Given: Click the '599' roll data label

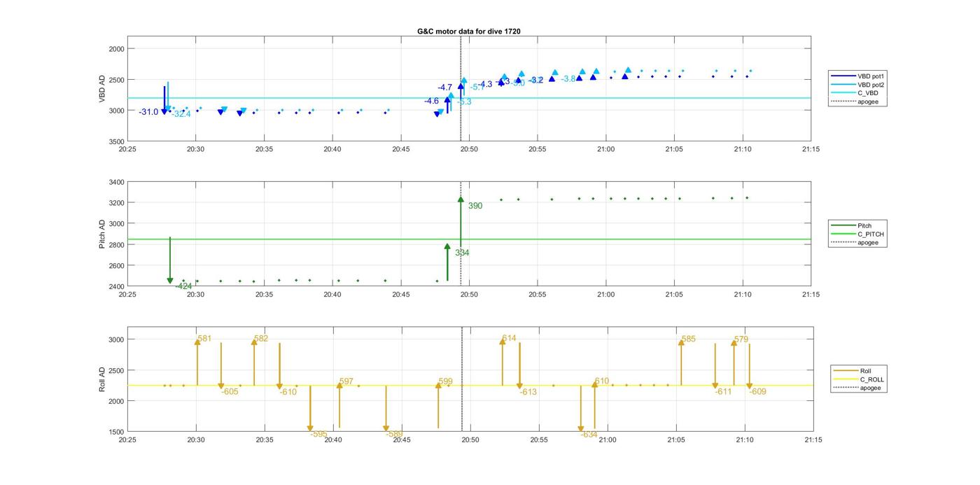Looking at the screenshot, I should click(x=446, y=381).
